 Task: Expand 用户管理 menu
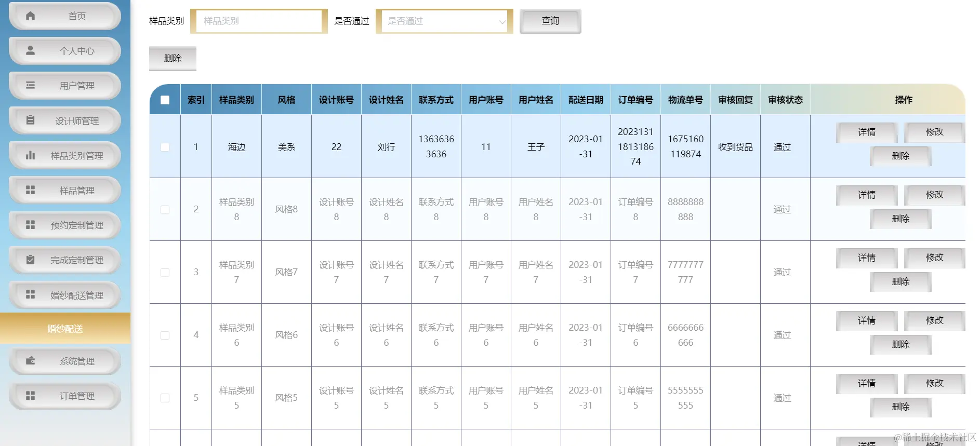(65, 86)
